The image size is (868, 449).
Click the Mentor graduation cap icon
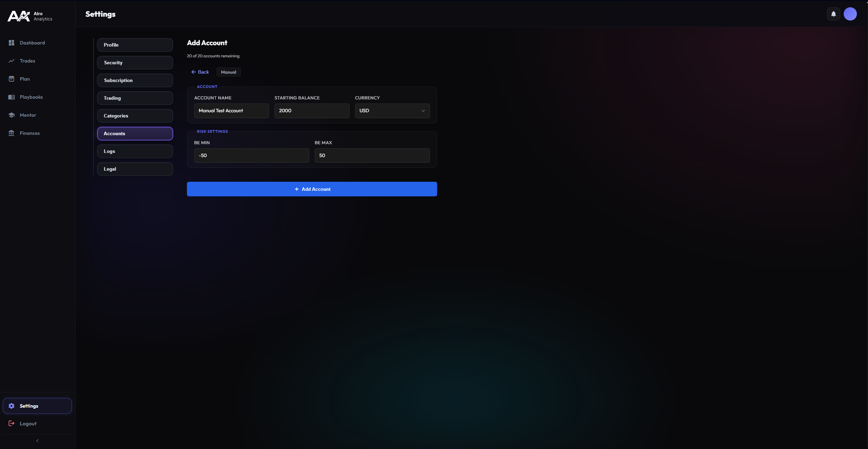(x=11, y=115)
